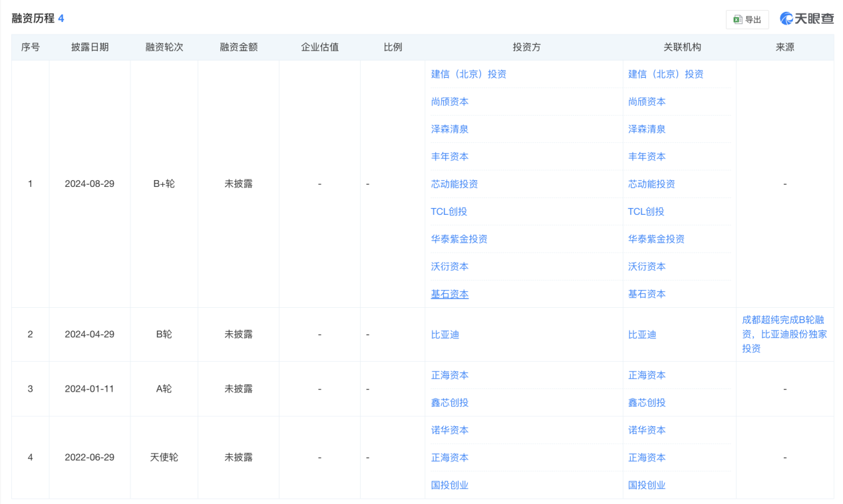
Task: Open 国投创业 in the 投资方 column
Action: (450, 485)
